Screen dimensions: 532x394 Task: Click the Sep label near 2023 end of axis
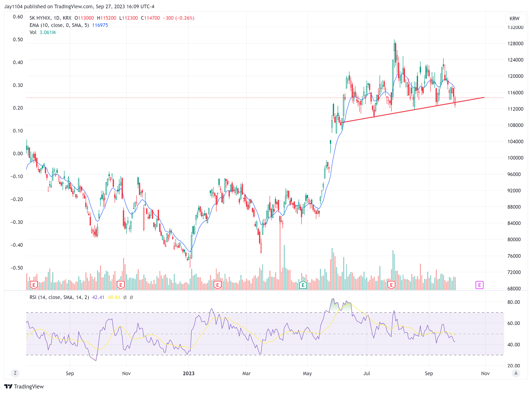pyautogui.click(x=429, y=373)
